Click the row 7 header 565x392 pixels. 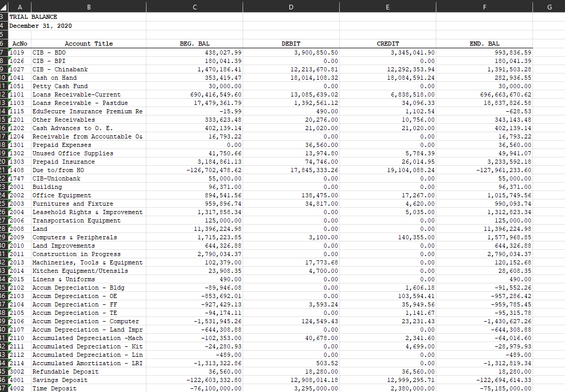tap(4, 52)
